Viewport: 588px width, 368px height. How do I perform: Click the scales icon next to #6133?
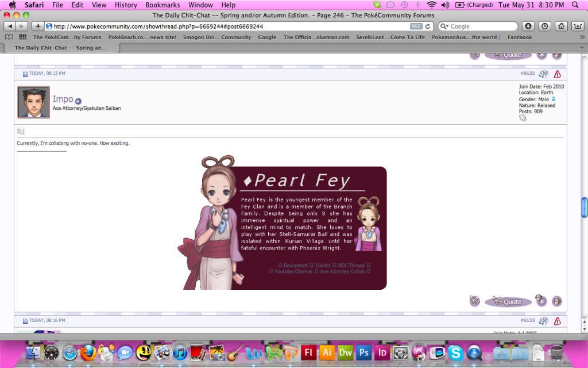pyautogui.click(x=543, y=321)
